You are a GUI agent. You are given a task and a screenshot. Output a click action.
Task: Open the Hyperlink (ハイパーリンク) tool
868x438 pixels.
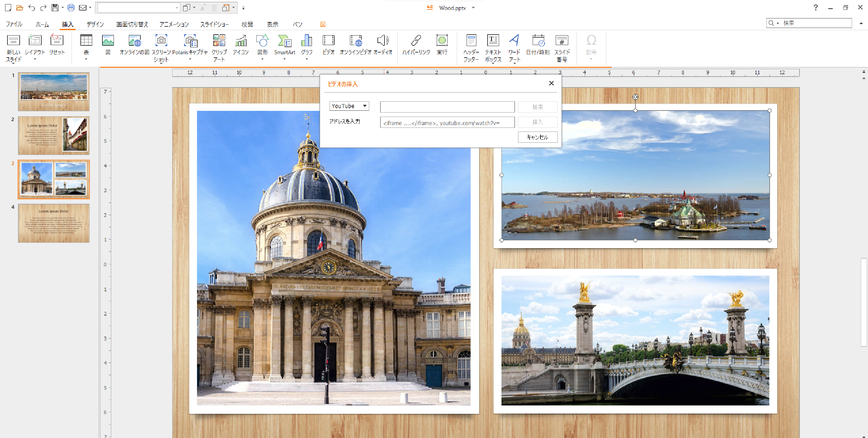(416, 41)
